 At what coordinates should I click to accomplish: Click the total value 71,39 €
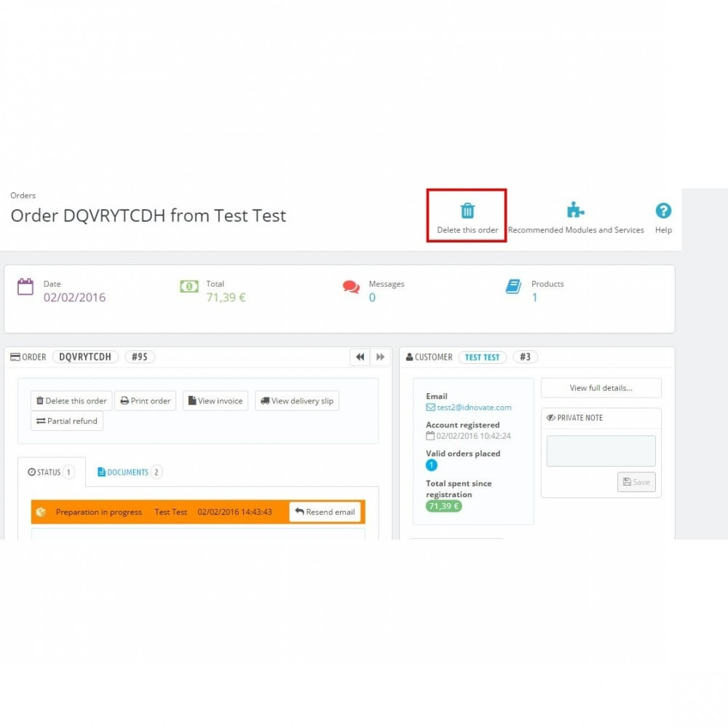point(226,297)
